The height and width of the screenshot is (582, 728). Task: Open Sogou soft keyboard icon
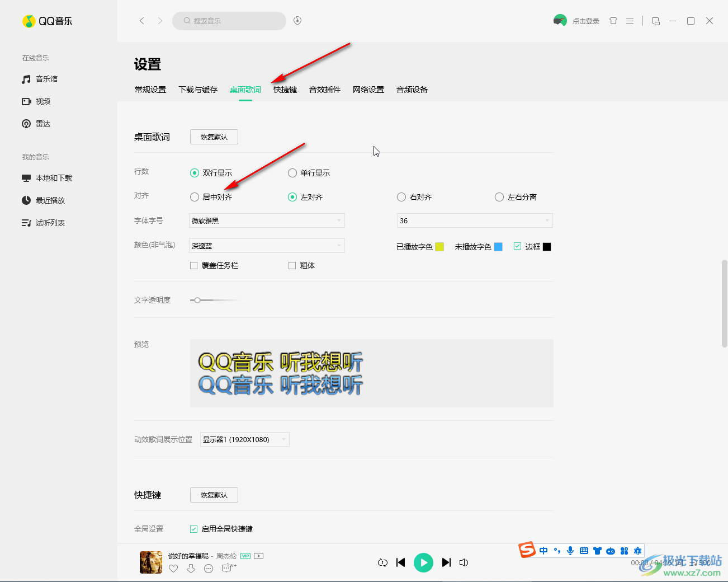584,551
